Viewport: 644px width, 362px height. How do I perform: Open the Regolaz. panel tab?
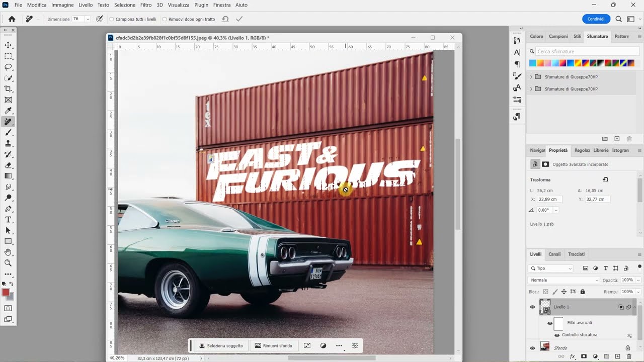[582, 150]
